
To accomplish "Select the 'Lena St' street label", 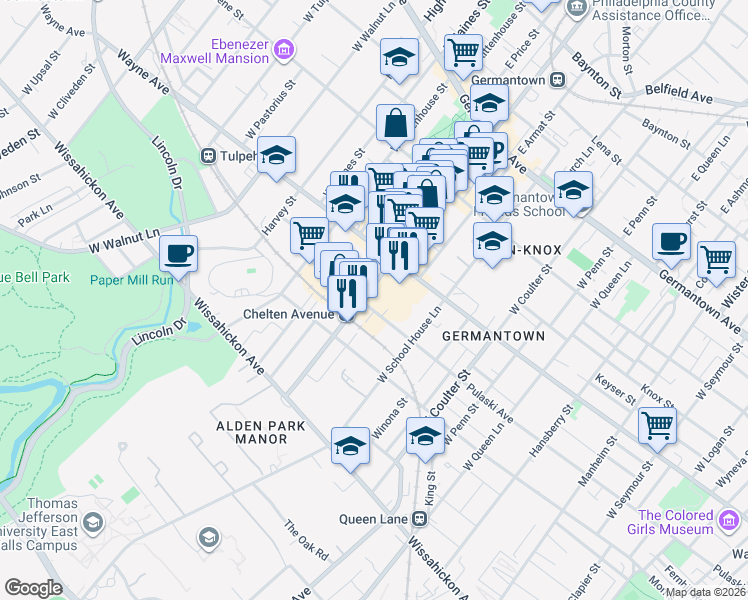I will click(x=606, y=150).
